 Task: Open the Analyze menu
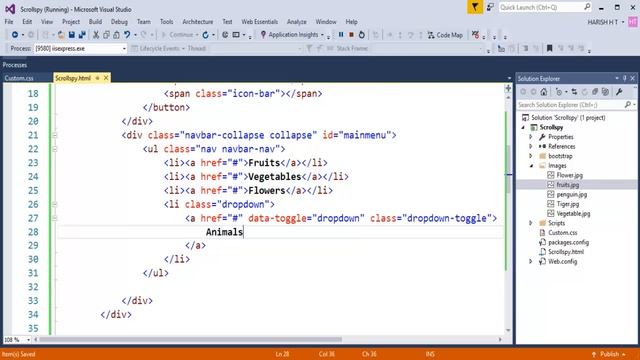[297, 22]
